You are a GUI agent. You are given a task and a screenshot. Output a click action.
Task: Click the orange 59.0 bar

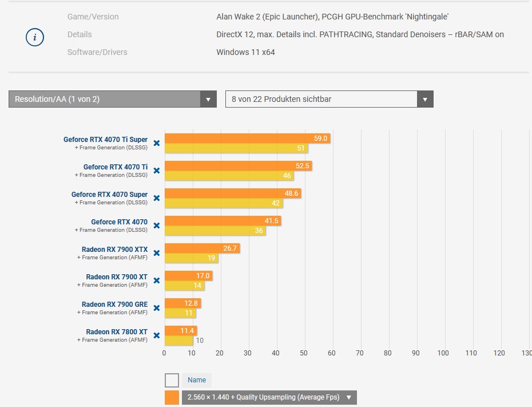[248, 138]
